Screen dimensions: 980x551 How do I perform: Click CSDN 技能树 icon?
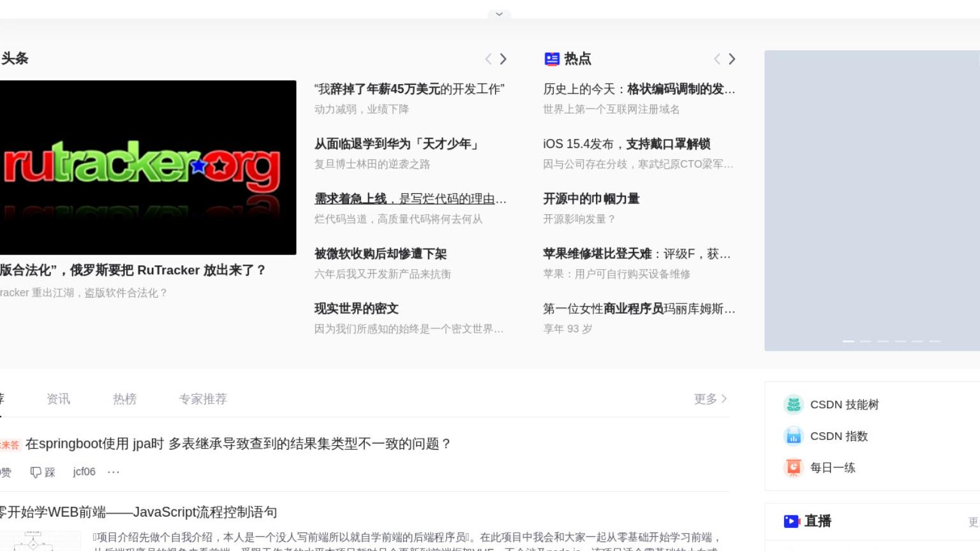pyautogui.click(x=794, y=404)
